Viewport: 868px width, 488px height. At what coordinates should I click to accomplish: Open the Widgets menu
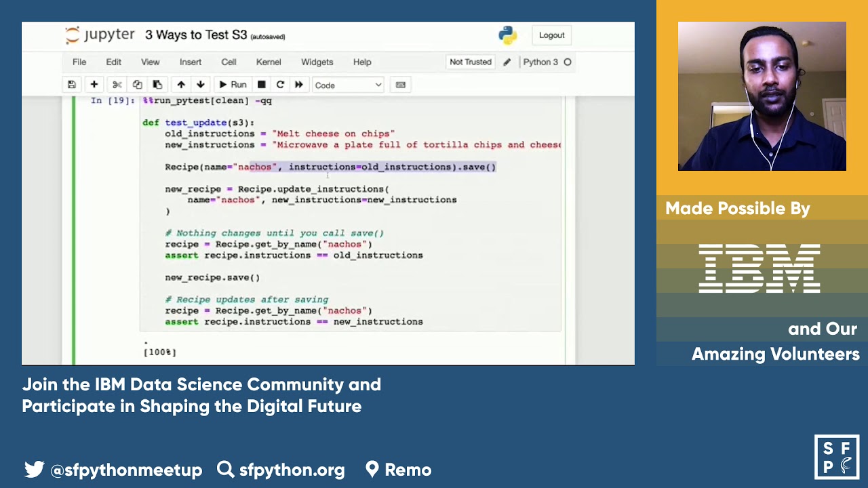pos(317,62)
